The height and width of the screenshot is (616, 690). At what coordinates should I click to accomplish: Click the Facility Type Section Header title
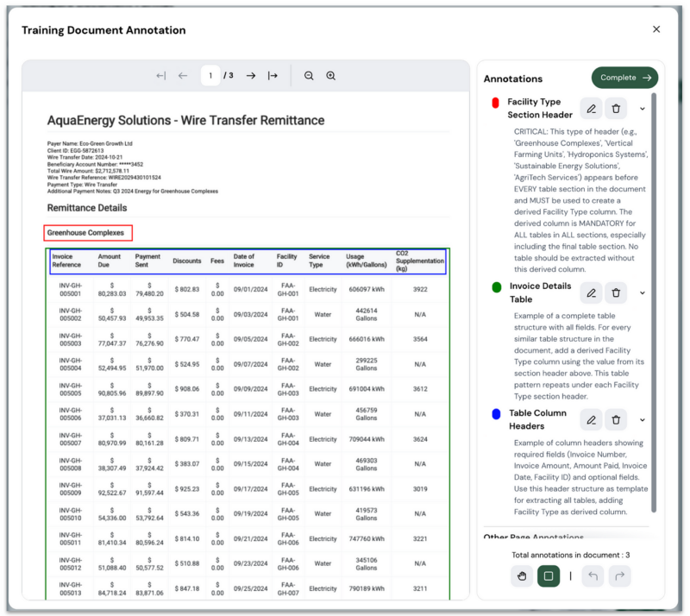(540, 109)
